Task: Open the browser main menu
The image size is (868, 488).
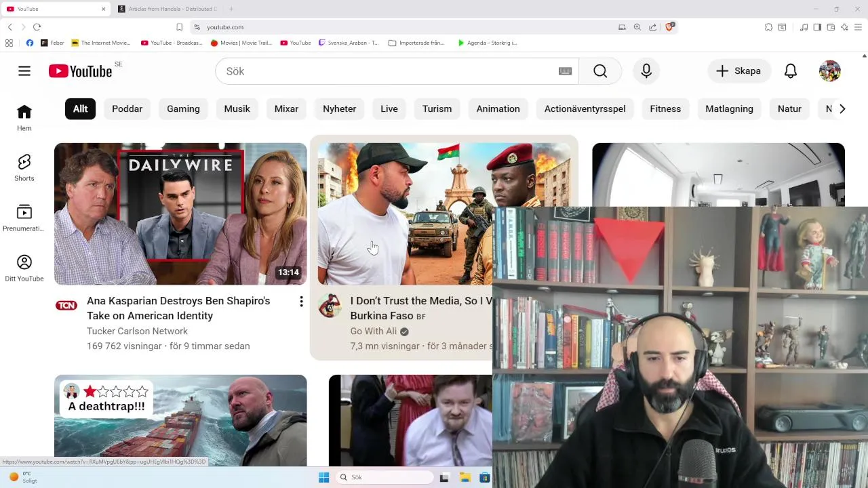Action: click(858, 27)
